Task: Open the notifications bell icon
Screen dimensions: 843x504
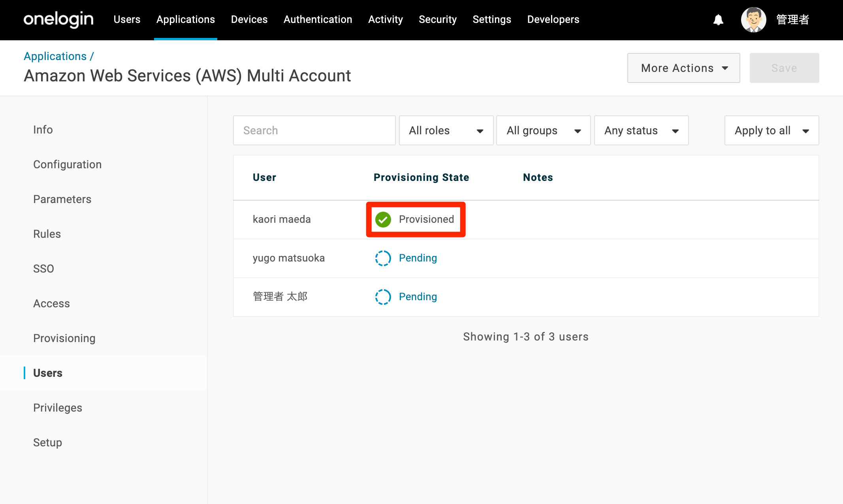Action: [x=718, y=20]
